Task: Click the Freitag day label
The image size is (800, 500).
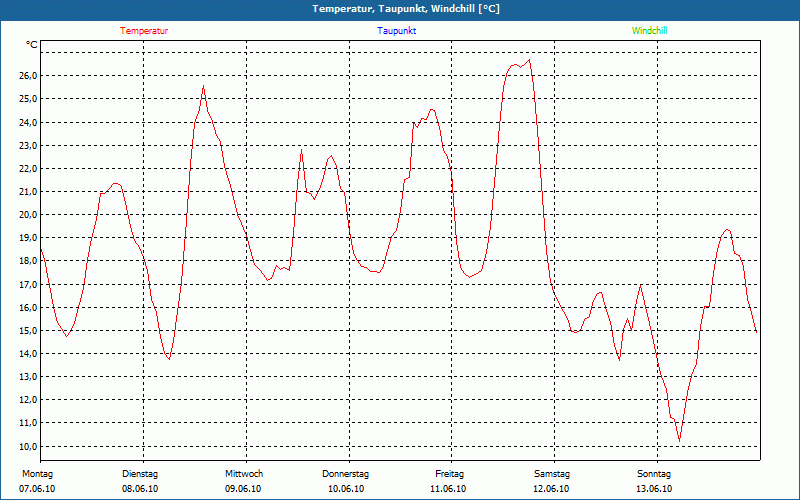Action: [x=449, y=474]
